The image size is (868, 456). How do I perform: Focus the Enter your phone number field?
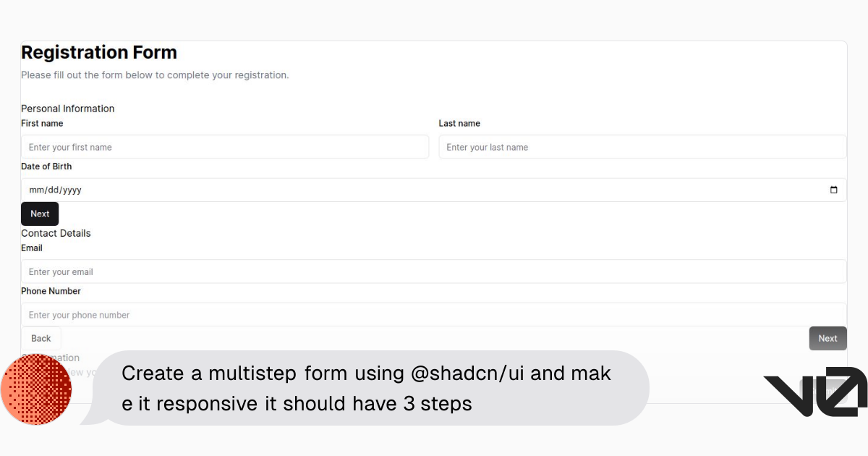(x=433, y=315)
